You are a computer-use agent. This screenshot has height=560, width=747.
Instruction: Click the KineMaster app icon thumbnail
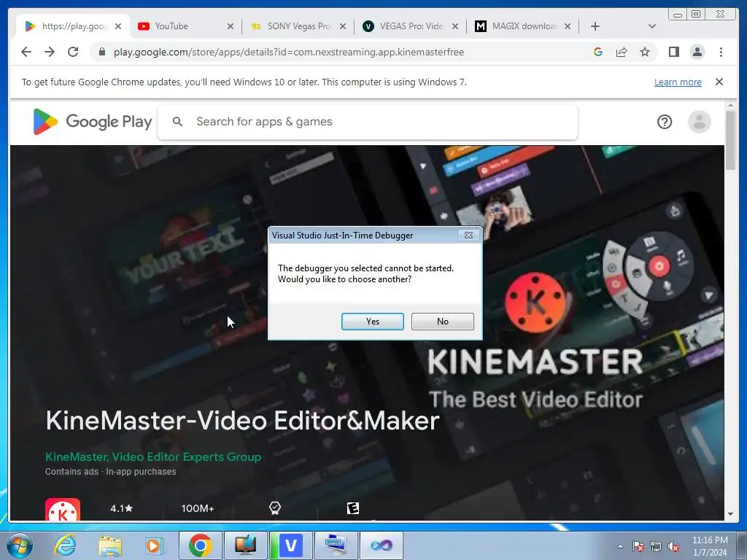[63, 510]
